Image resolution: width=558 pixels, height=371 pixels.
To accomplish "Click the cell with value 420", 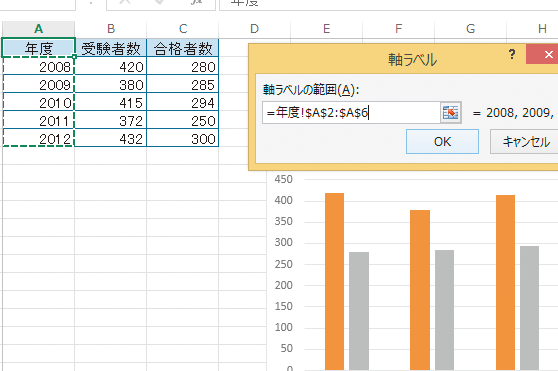I will click(111, 66).
